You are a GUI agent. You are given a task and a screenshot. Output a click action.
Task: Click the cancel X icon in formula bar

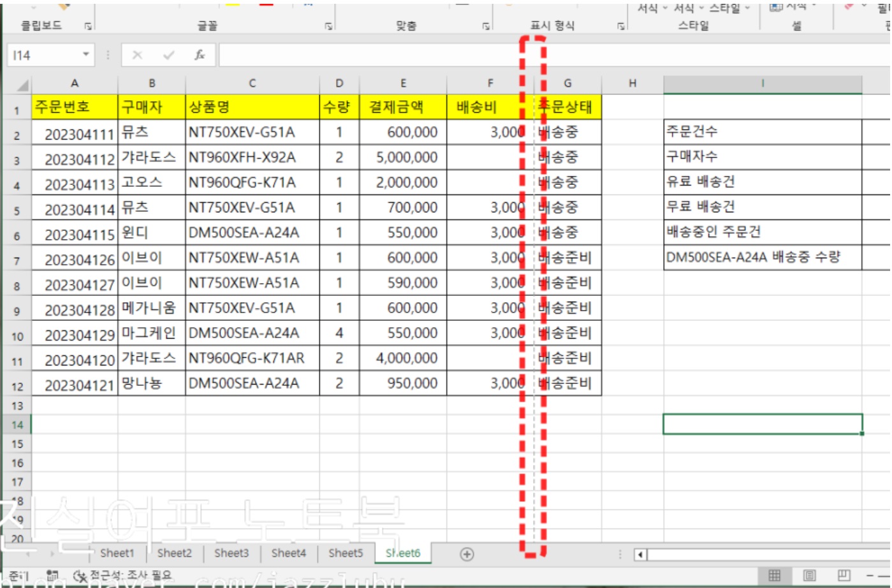(137, 55)
